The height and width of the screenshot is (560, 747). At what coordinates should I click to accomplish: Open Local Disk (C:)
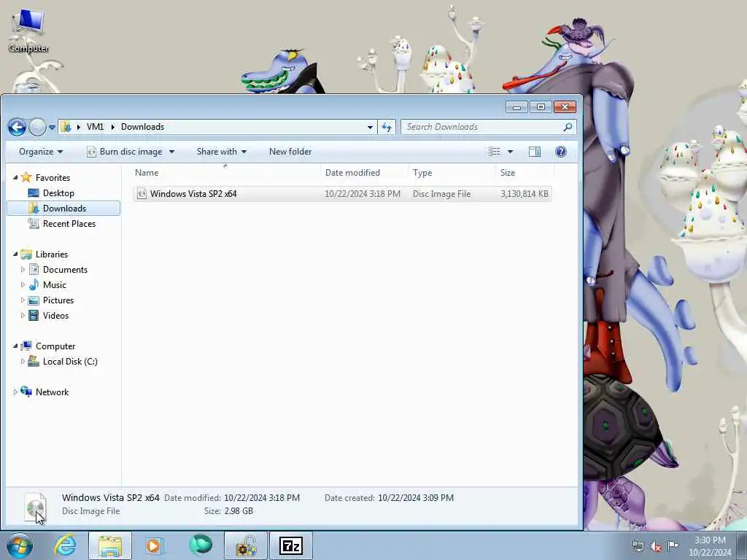(x=70, y=362)
